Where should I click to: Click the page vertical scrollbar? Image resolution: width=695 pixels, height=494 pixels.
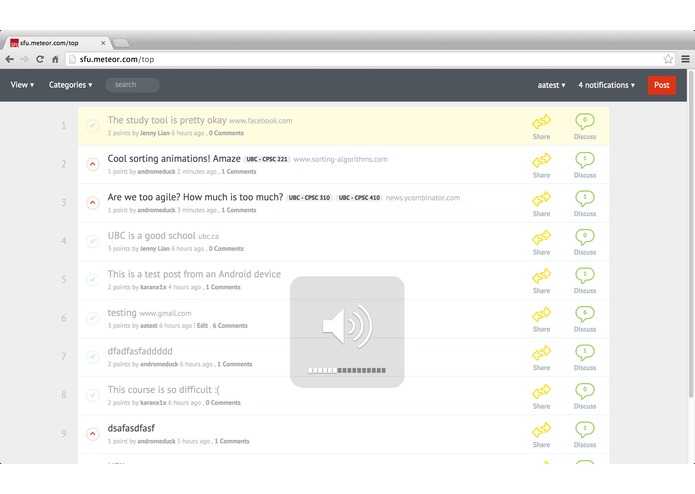click(x=691, y=235)
